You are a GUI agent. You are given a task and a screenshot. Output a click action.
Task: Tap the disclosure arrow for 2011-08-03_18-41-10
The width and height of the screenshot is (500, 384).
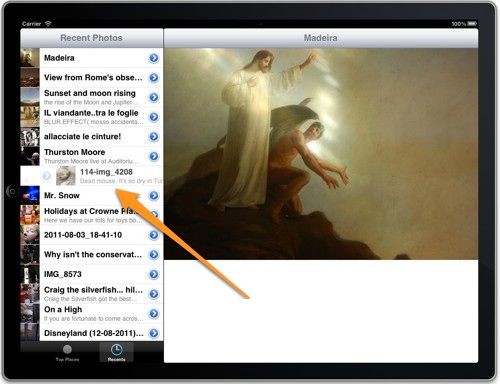click(154, 235)
